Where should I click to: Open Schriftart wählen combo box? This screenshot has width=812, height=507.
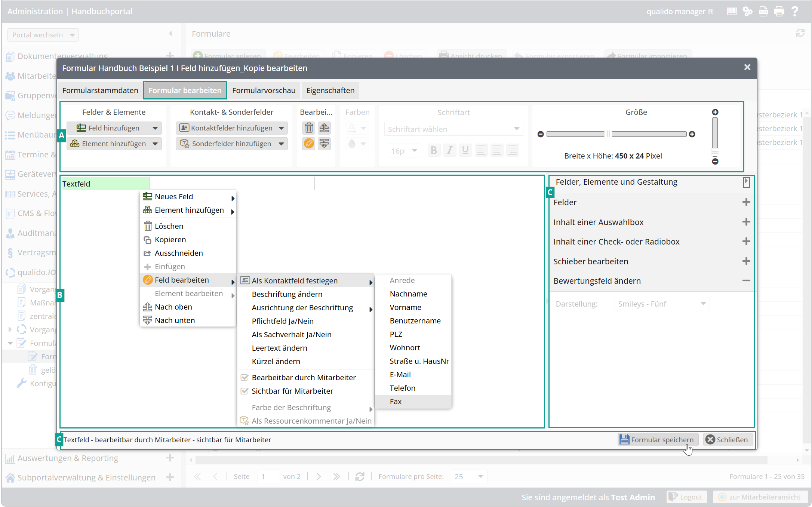coord(453,129)
